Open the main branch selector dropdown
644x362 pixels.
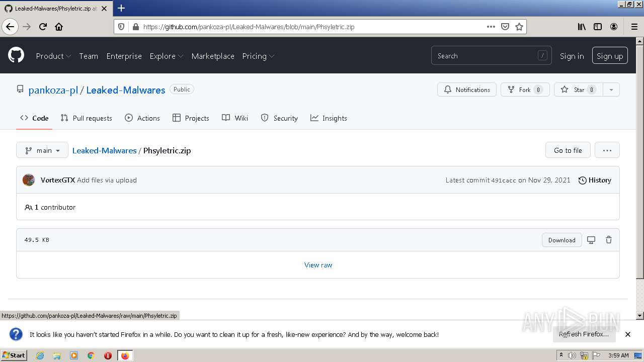pyautogui.click(x=42, y=150)
